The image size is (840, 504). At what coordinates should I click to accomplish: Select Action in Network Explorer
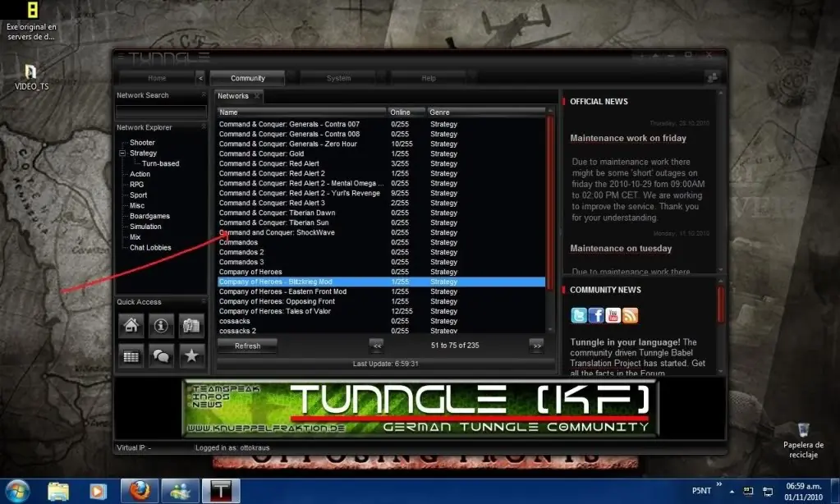pos(140,174)
